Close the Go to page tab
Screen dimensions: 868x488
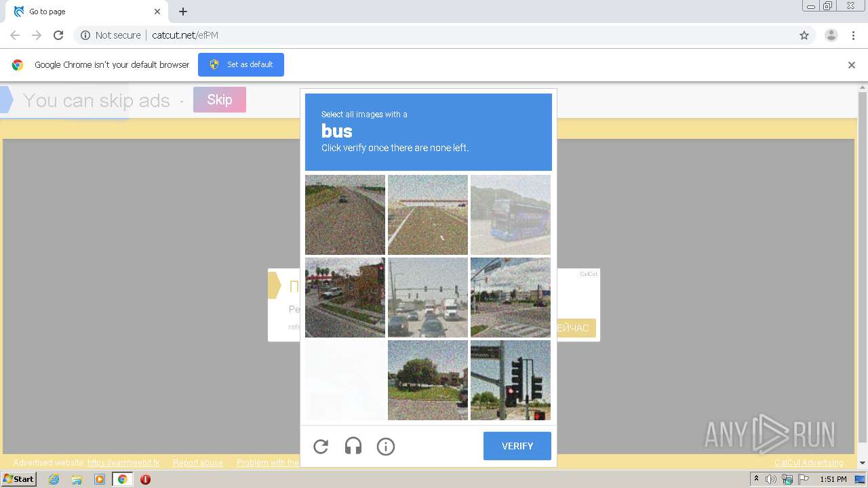click(x=157, y=12)
